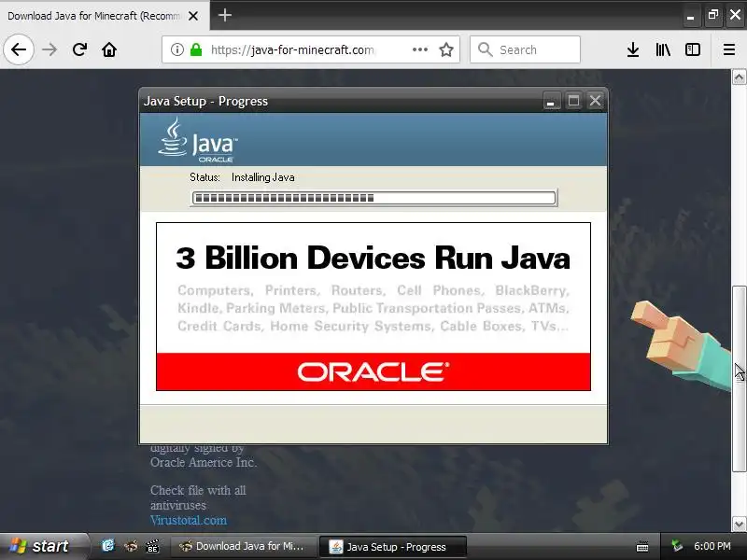
Task: Reload the page with the refresh icon
Action: [x=79, y=49]
